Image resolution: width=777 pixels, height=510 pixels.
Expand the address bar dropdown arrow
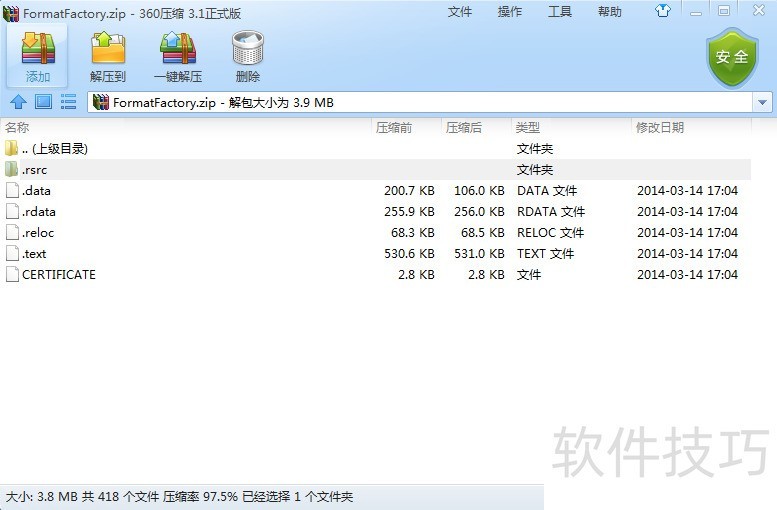[x=762, y=102]
